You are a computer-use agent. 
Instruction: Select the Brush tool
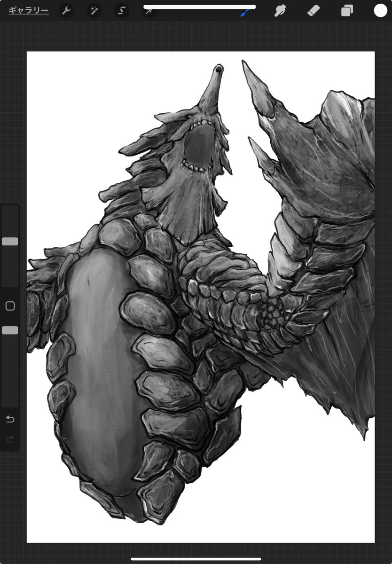click(x=245, y=12)
